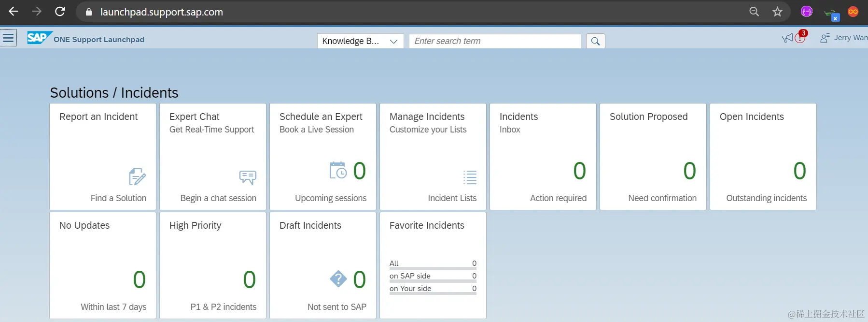
Task: Open the hamburger navigation menu
Action: (x=8, y=38)
